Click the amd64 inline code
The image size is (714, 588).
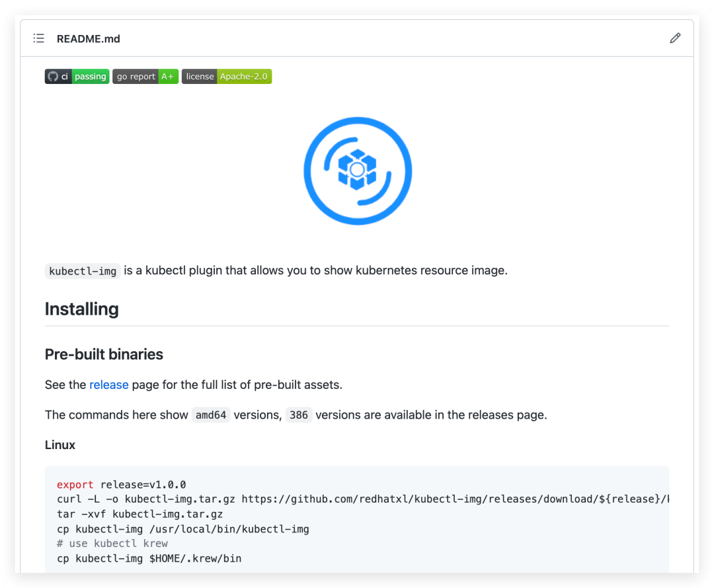[211, 415]
